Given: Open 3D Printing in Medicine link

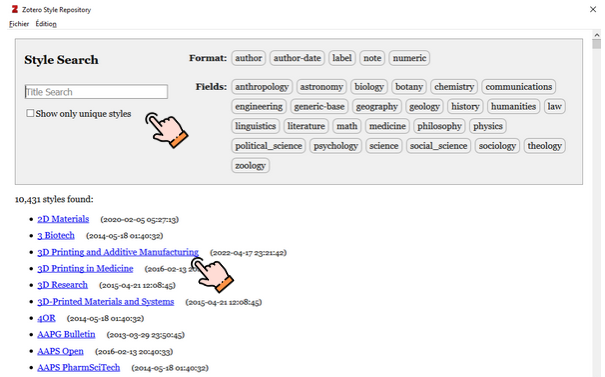Looking at the screenshot, I should (x=85, y=269).
